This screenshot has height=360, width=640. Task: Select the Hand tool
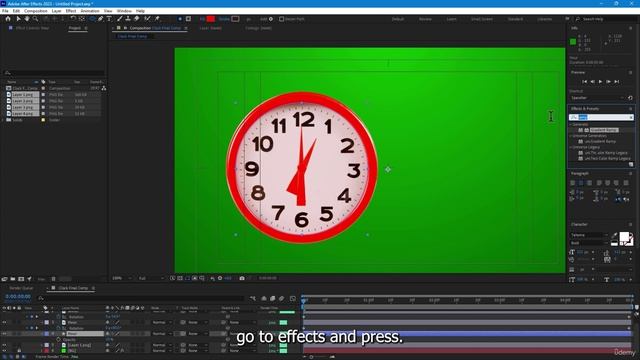pos(27,19)
